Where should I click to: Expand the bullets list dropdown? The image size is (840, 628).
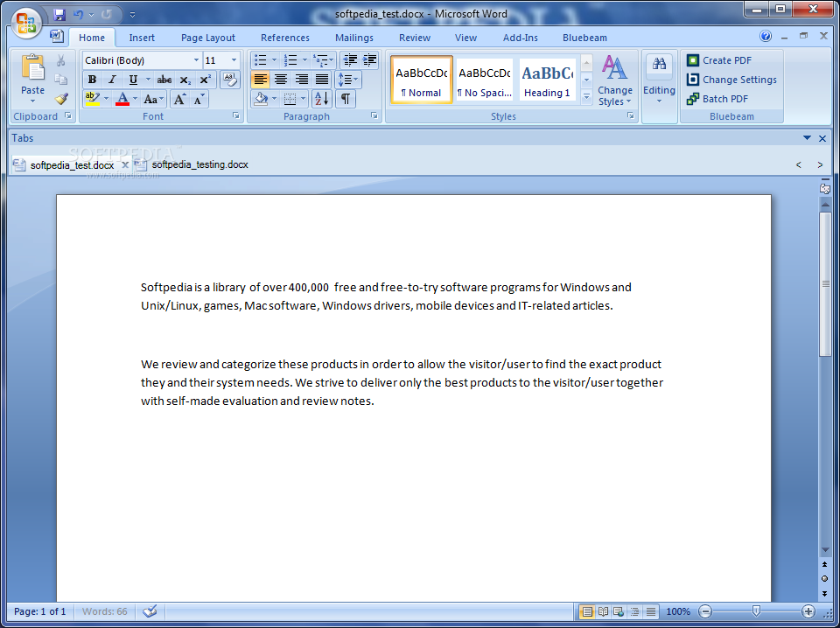[274, 60]
